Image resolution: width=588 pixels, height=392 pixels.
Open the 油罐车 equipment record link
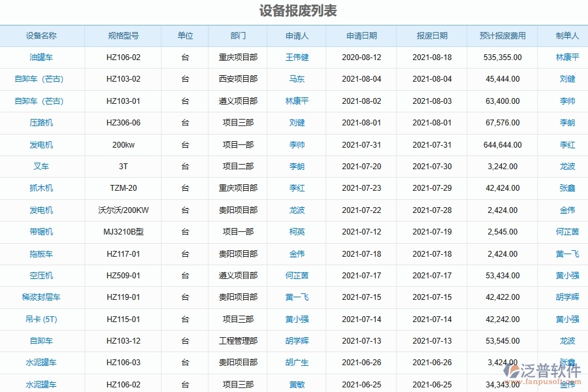[42, 57]
